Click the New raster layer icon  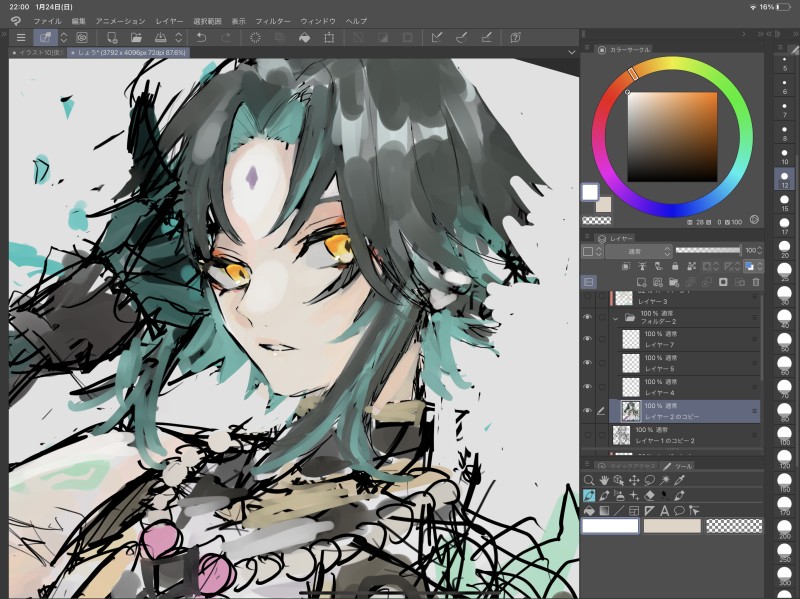pos(641,282)
